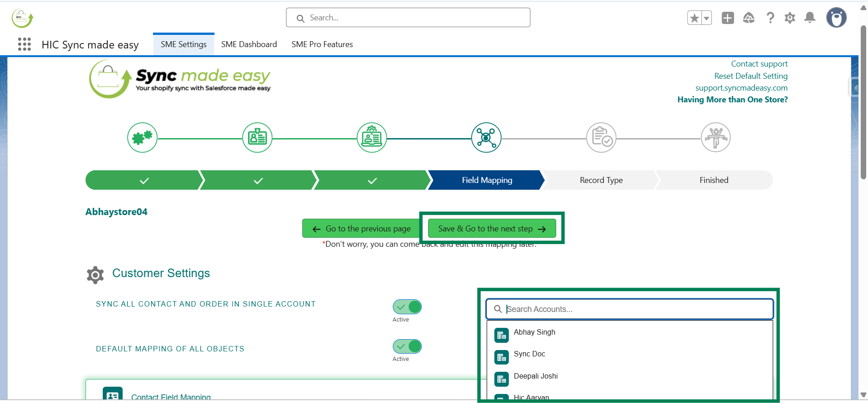
Task: Open the App Launcher grid icon
Action: point(24,44)
